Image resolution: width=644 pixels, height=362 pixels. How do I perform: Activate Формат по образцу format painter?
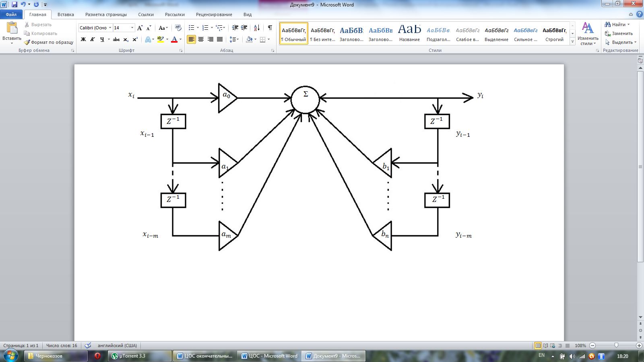pos(49,42)
